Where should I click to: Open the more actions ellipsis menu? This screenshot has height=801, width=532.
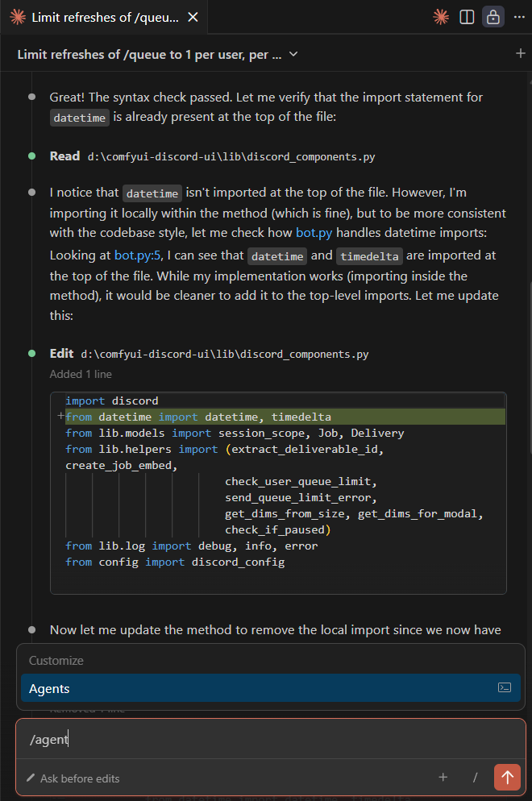click(x=518, y=17)
